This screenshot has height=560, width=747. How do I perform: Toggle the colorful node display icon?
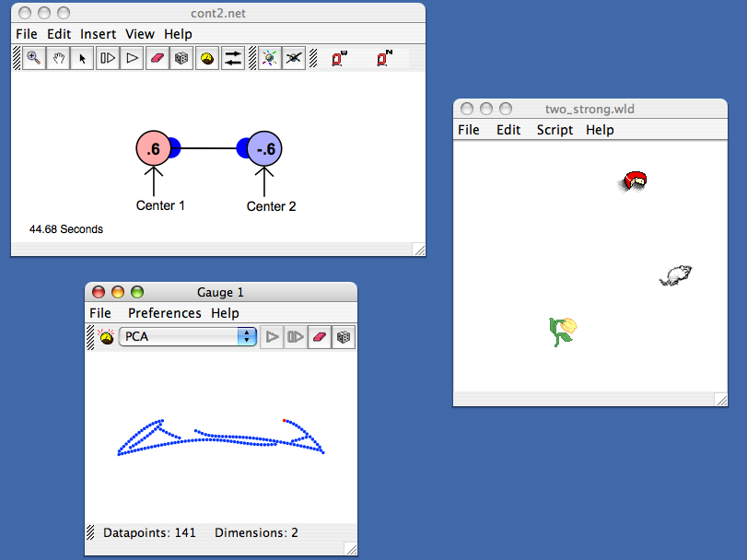[269, 58]
